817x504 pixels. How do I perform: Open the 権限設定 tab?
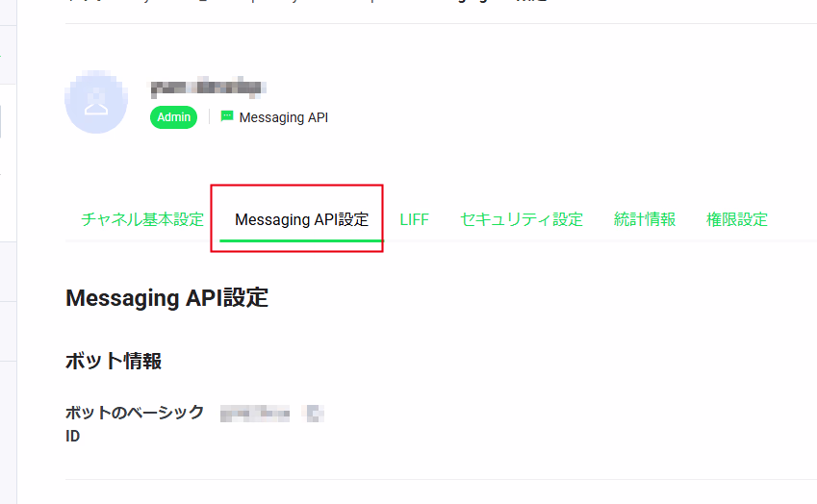737,219
